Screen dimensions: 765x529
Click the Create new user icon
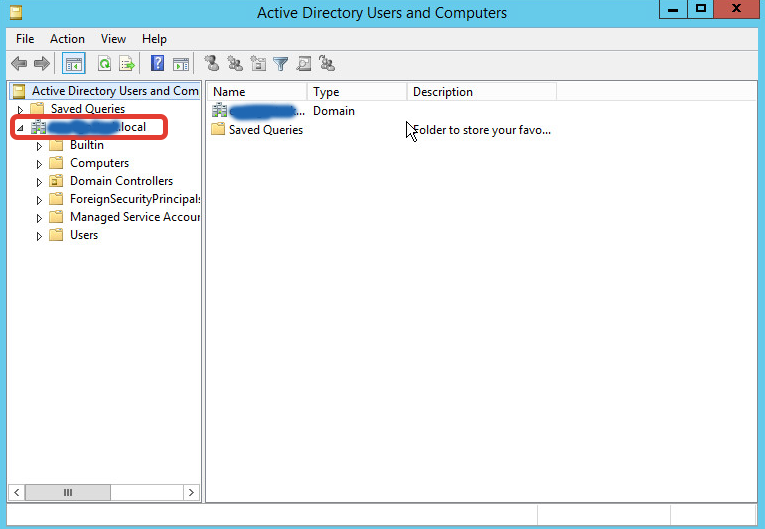pyautogui.click(x=212, y=64)
